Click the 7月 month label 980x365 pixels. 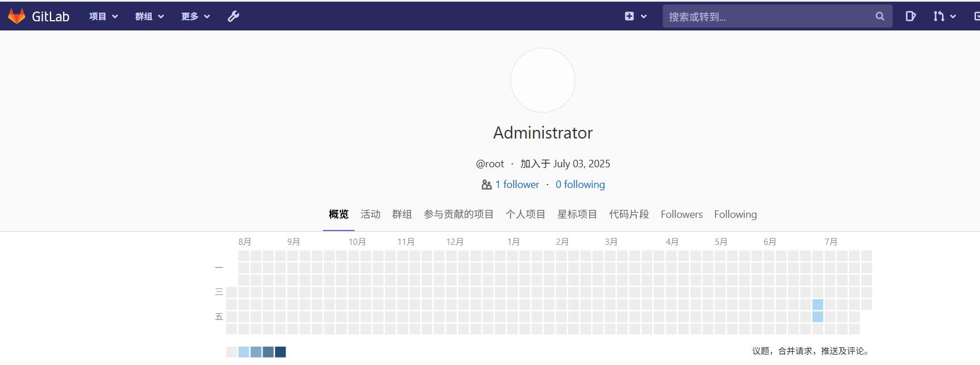[831, 242]
